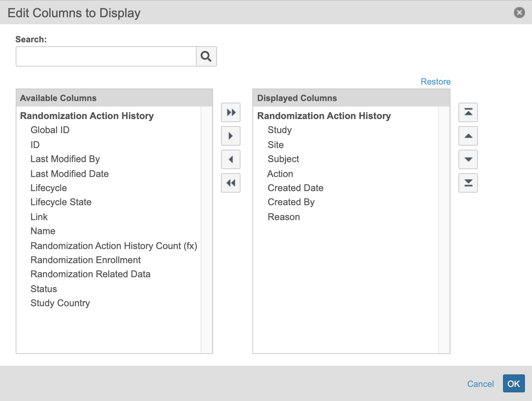The width and height of the screenshot is (532, 401).
Task: Select Lifecycle State from Available Columns
Action: [61, 202]
